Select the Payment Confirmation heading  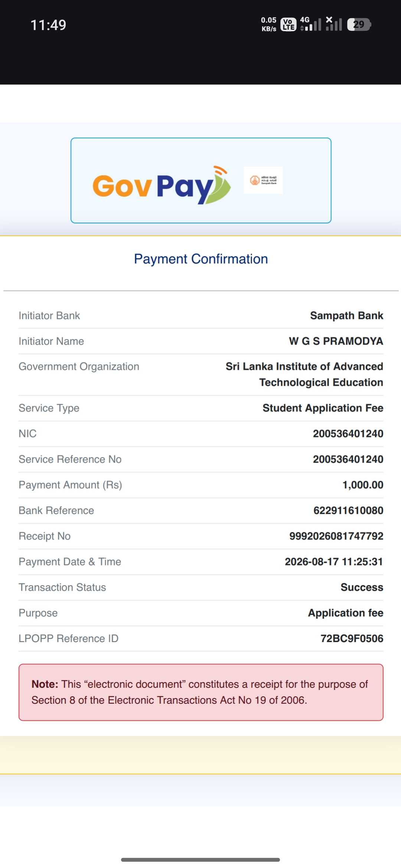point(201,259)
